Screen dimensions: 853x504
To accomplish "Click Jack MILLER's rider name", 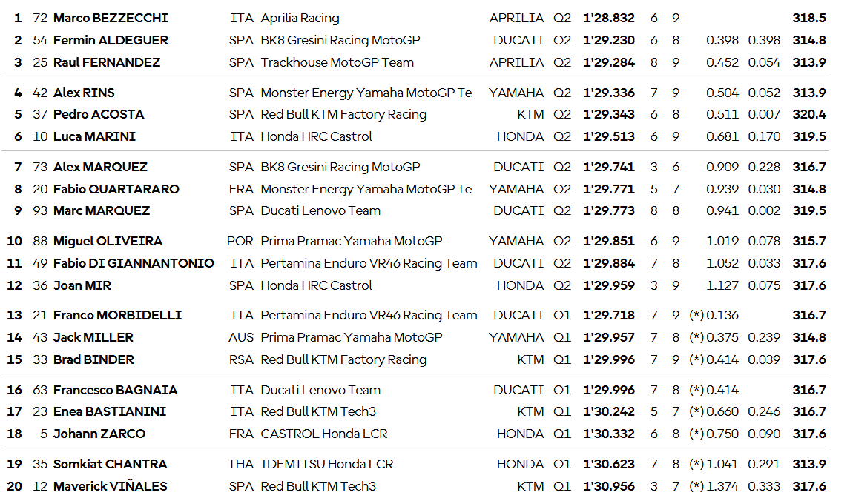I will 93,337.
